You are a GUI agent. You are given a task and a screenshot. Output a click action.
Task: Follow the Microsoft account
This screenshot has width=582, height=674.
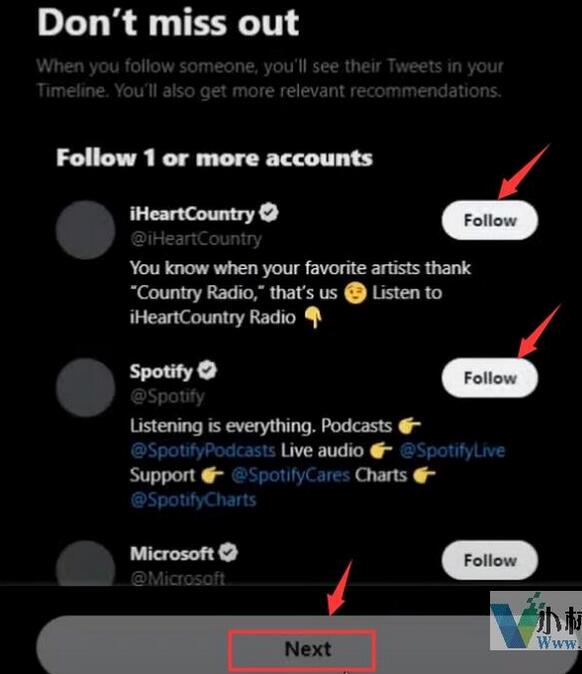point(490,560)
